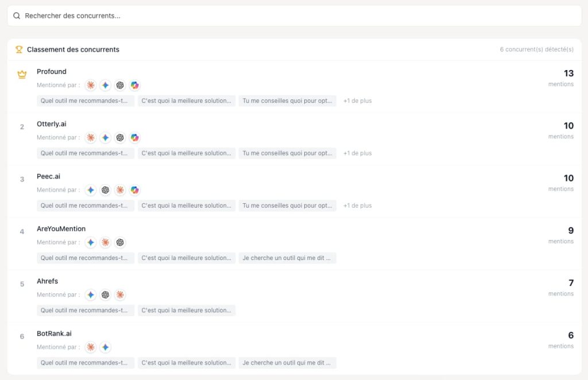Select Ahrefs' "Quel outil me recommandes-t..." chip
The height and width of the screenshot is (380, 588).
click(x=86, y=311)
